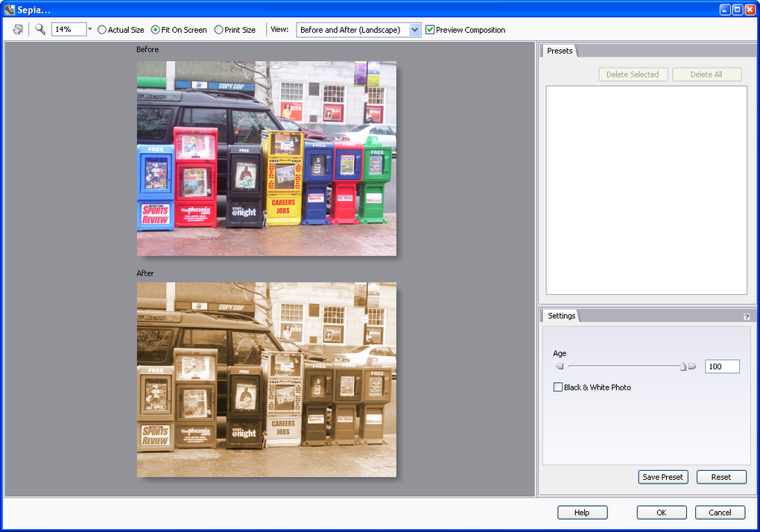The width and height of the screenshot is (760, 532).
Task: Click the Save Preset button
Action: pyautogui.click(x=662, y=477)
